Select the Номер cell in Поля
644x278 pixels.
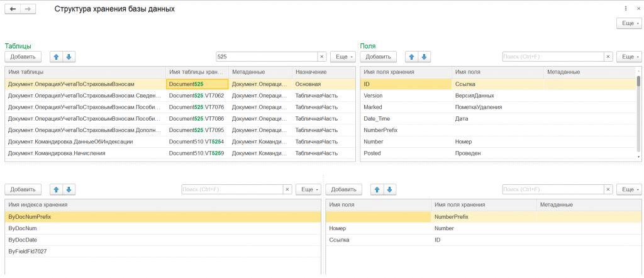[x=497, y=142]
